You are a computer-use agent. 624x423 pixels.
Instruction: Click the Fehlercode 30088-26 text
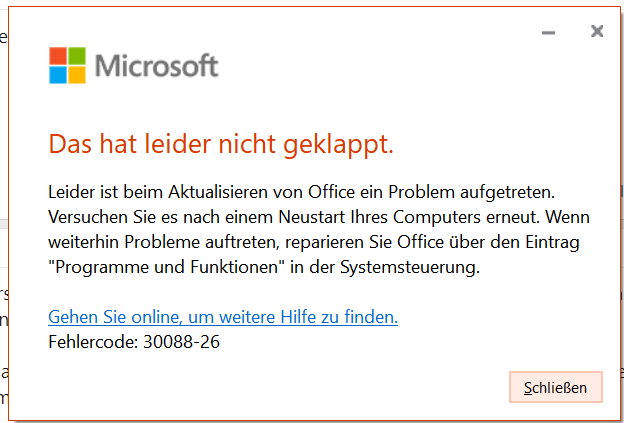tap(134, 342)
